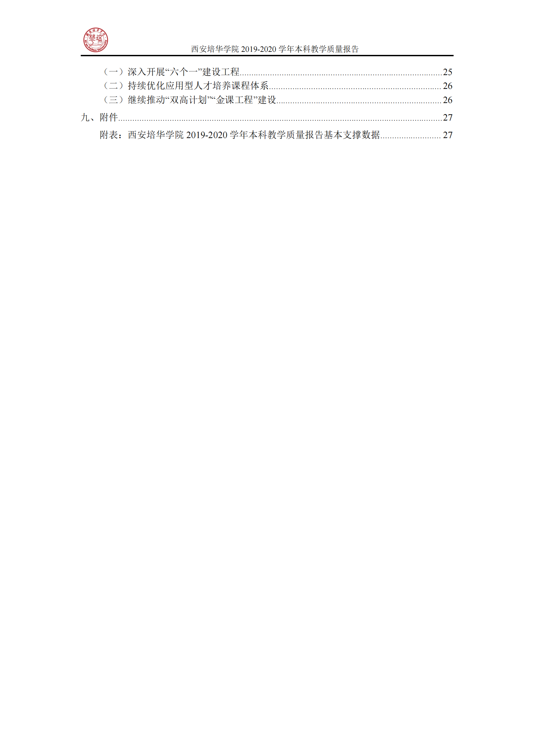
Task: Click the (三) numbering marker
Action: [113, 100]
